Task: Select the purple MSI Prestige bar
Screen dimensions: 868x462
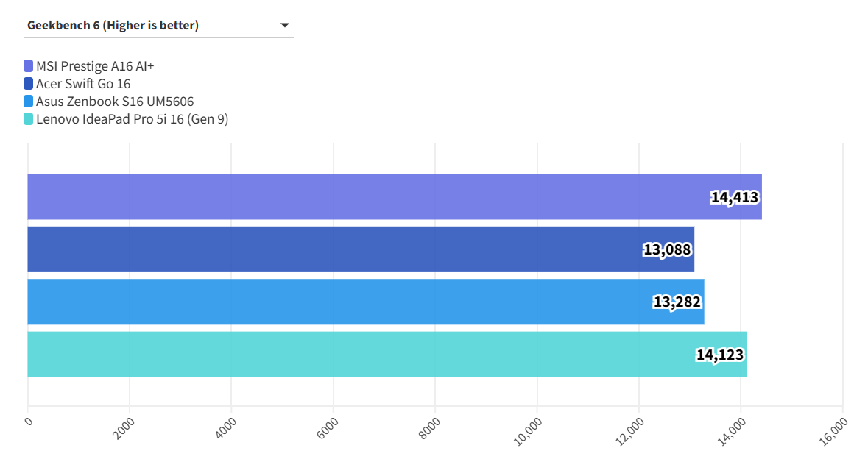Action: click(x=368, y=196)
